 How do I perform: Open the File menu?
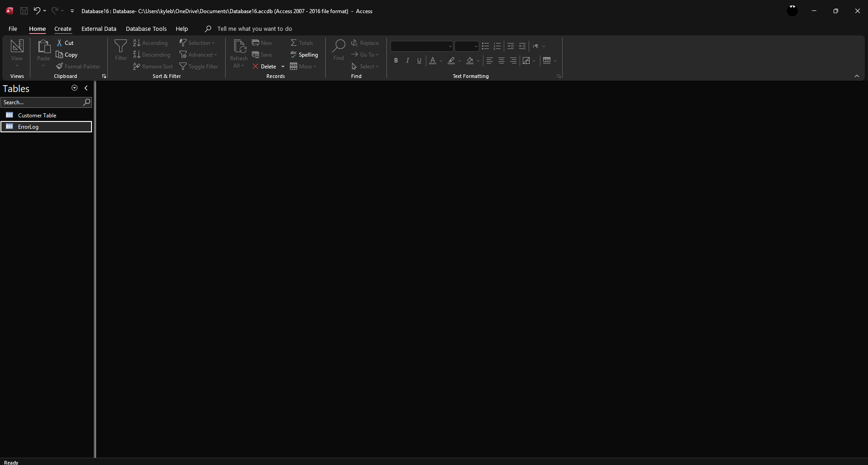pos(13,29)
